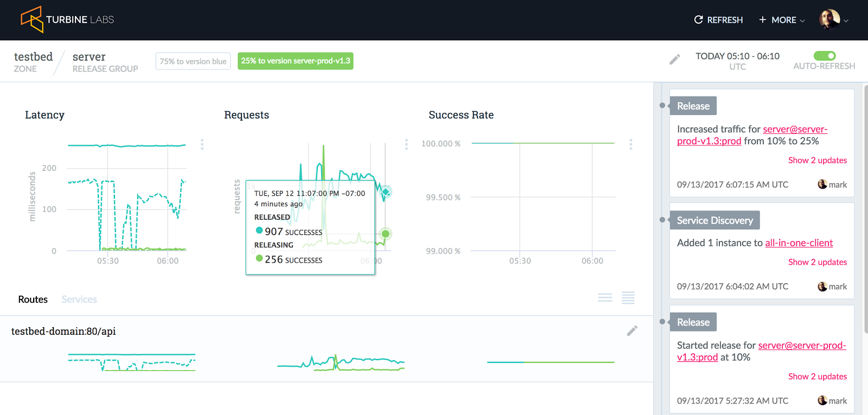The image size is (868, 415).
Task: Edit the time range with pencil icon
Action: pos(674,60)
